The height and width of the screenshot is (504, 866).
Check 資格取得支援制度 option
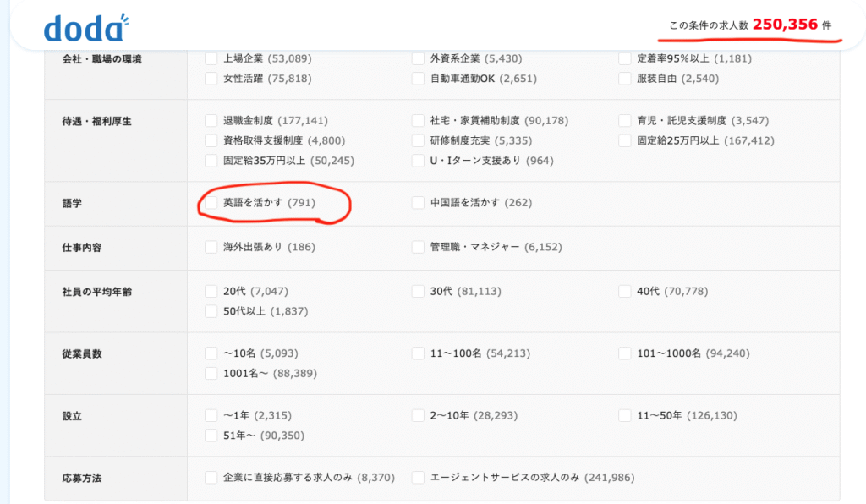[x=211, y=140]
